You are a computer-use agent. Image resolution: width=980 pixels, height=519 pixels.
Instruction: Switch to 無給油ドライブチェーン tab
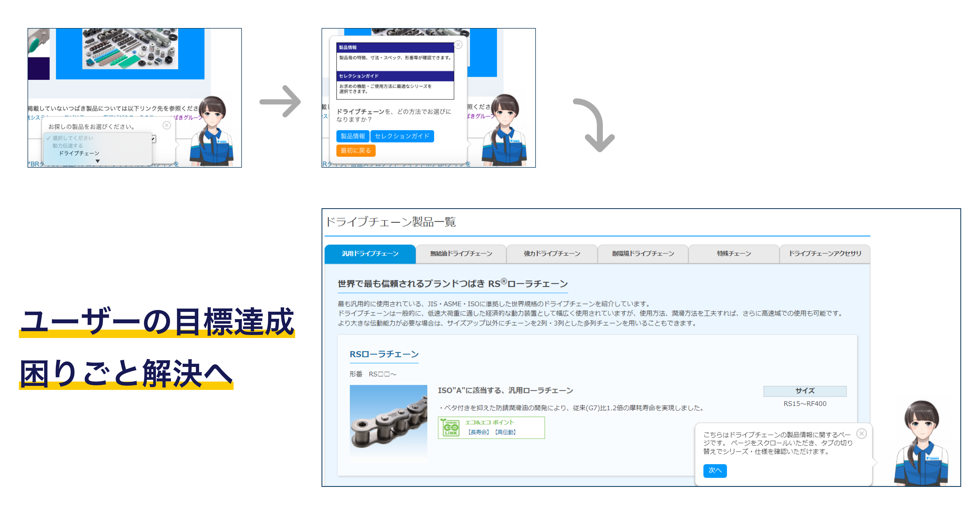461,254
